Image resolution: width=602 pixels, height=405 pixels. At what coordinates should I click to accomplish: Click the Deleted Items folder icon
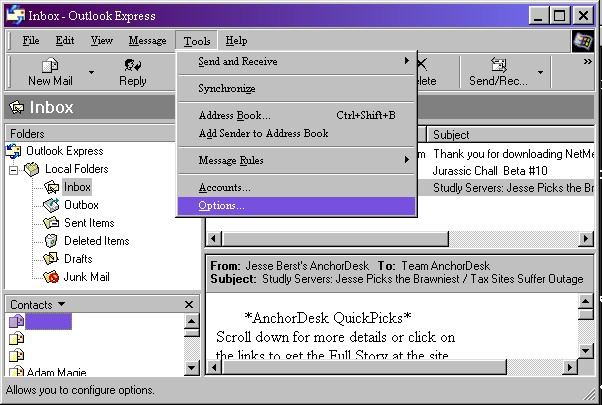(51, 241)
